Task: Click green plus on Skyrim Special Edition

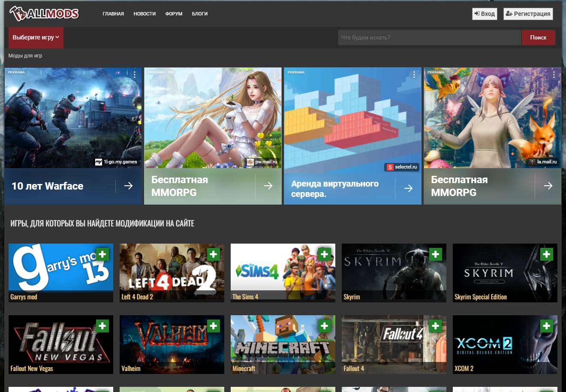Action: click(x=546, y=254)
